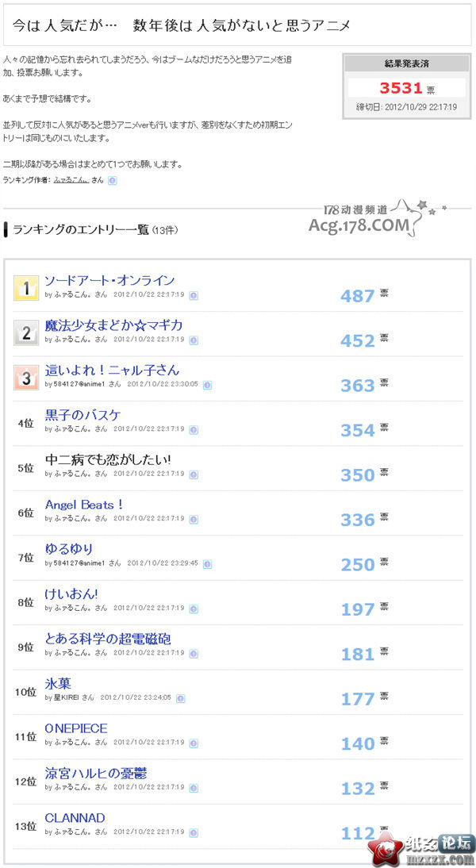The width and height of the screenshot is (476, 868).
Task: Click the 3531 total votes count
Action: coord(401,88)
